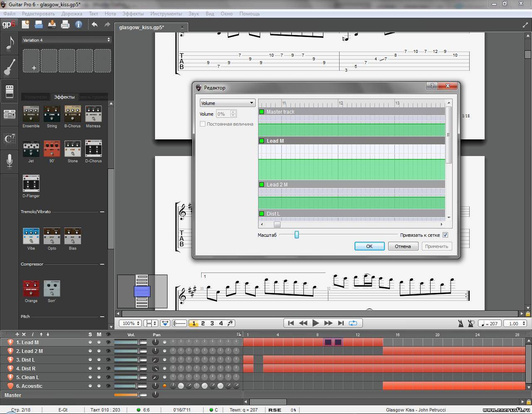The width and height of the screenshot is (532, 414).
Task: Move the Масштаб scale slider
Action: point(297,235)
